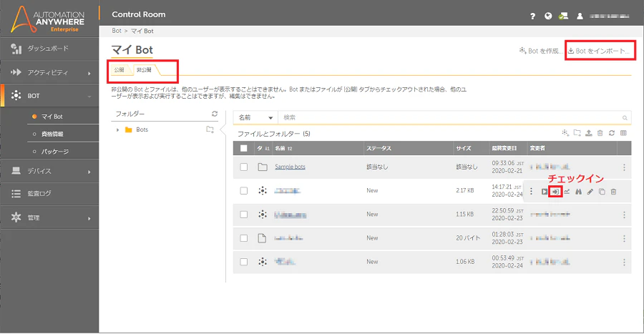Check the 1.06 KB bot row checkbox
644x334 pixels.
click(243, 262)
